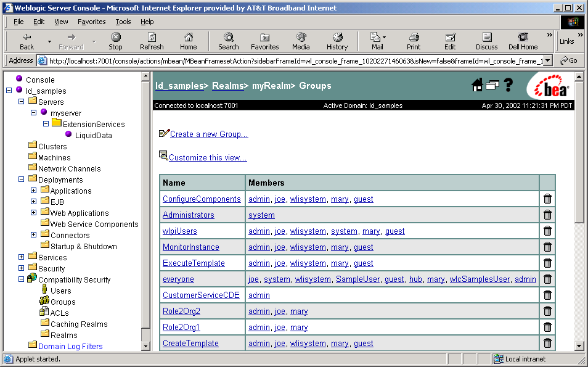Screen dimensions: 588x367
Task: Select LiquidData node in sidebar tree
Action: pyautogui.click(x=93, y=135)
